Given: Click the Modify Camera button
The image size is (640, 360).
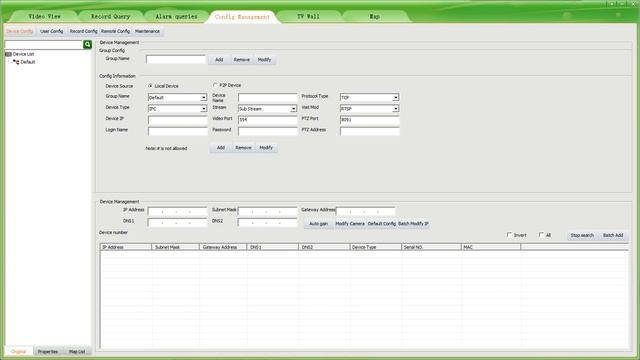Looking at the screenshot, I should pyautogui.click(x=350, y=224).
